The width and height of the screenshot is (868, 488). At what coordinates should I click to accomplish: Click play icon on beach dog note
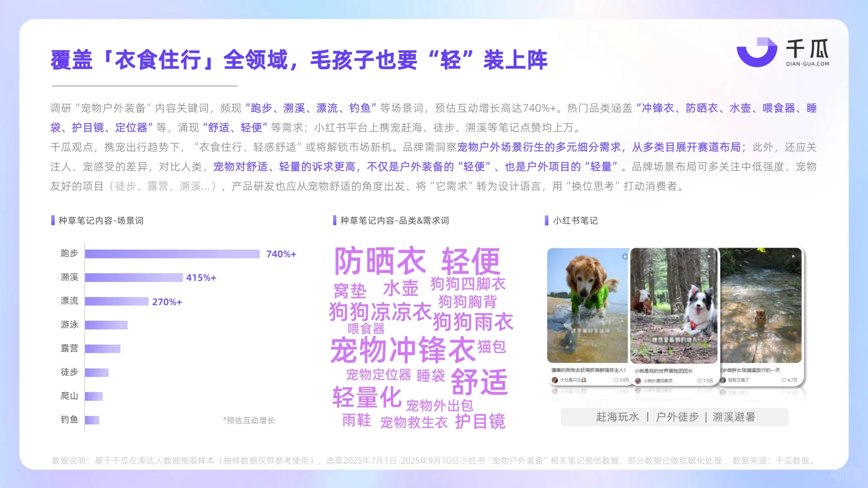point(624,256)
